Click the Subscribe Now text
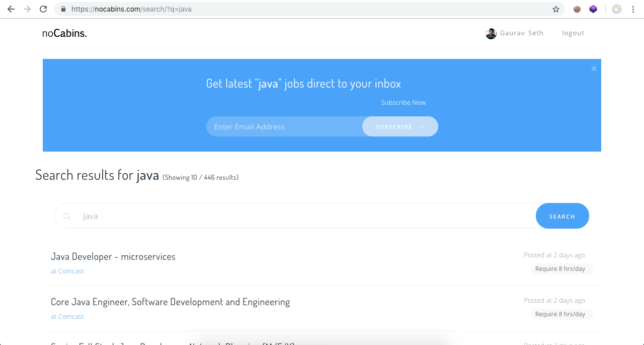 [x=404, y=102]
